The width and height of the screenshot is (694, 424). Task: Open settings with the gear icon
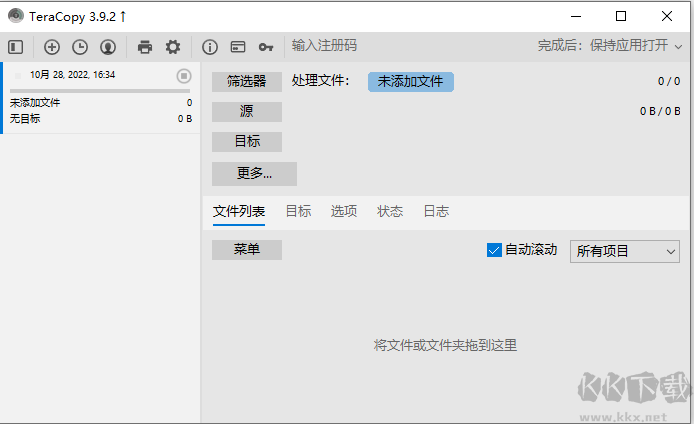(x=173, y=47)
